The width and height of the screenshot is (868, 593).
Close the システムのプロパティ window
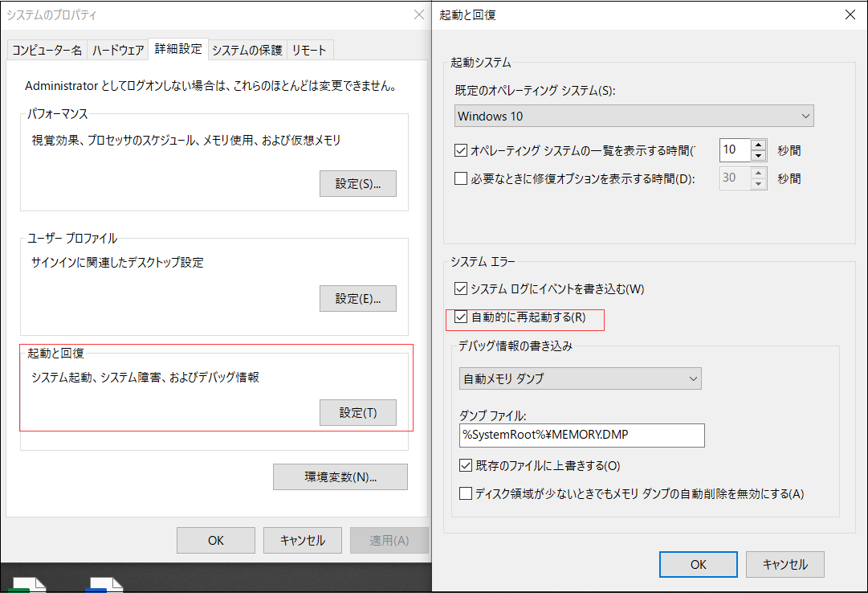(419, 15)
